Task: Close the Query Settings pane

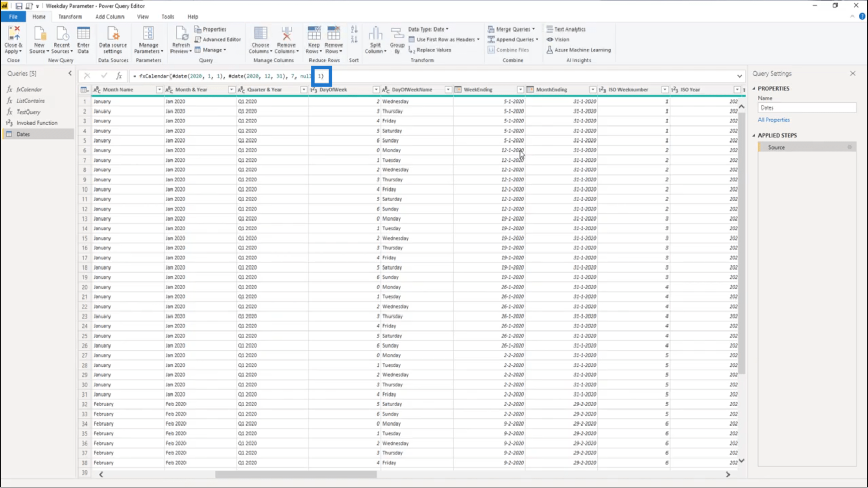Action: coord(853,73)
